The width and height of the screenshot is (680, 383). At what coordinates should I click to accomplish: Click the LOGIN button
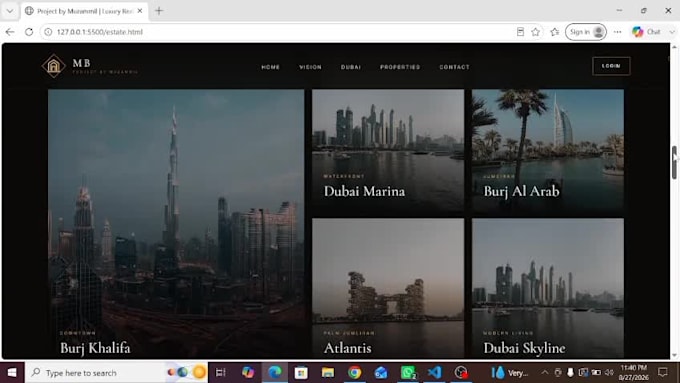click(611, 66)
